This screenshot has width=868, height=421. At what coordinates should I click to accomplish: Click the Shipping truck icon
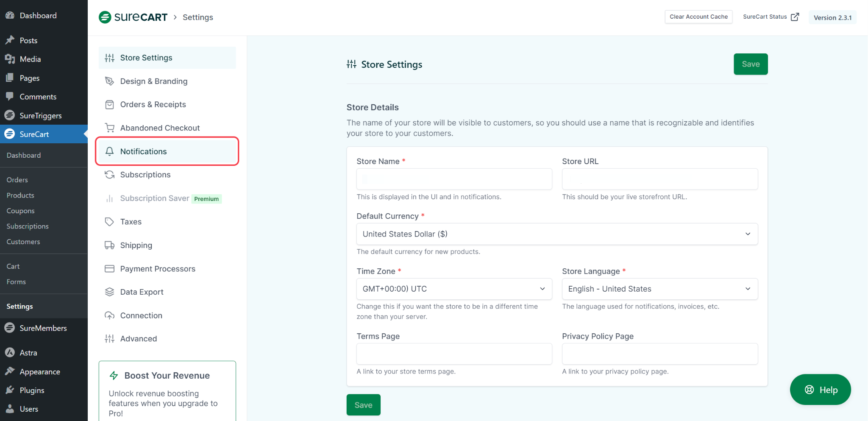pos(109,245)
